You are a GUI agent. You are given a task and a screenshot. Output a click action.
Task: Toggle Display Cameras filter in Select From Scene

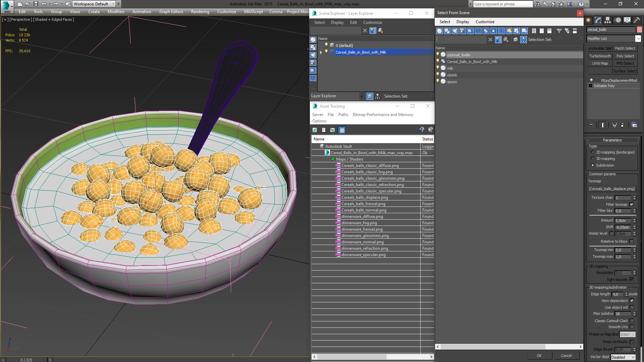[463, 31]
